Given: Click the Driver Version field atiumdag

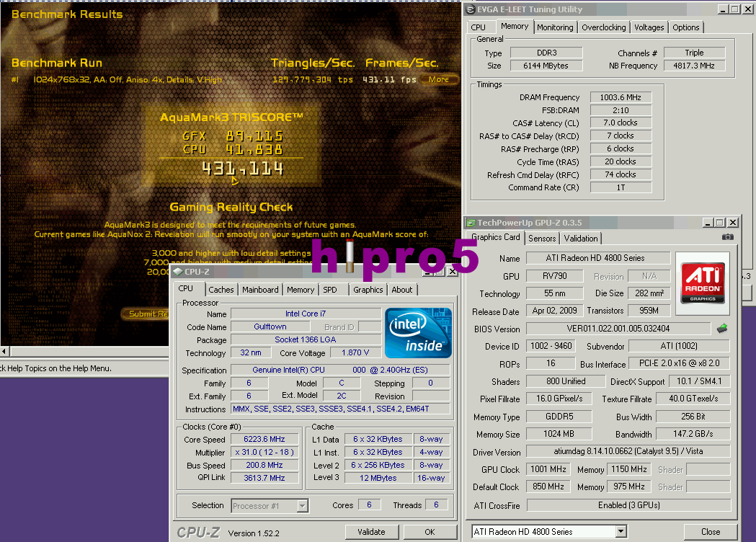Looking at the screenshot, I should pos(628,451).
